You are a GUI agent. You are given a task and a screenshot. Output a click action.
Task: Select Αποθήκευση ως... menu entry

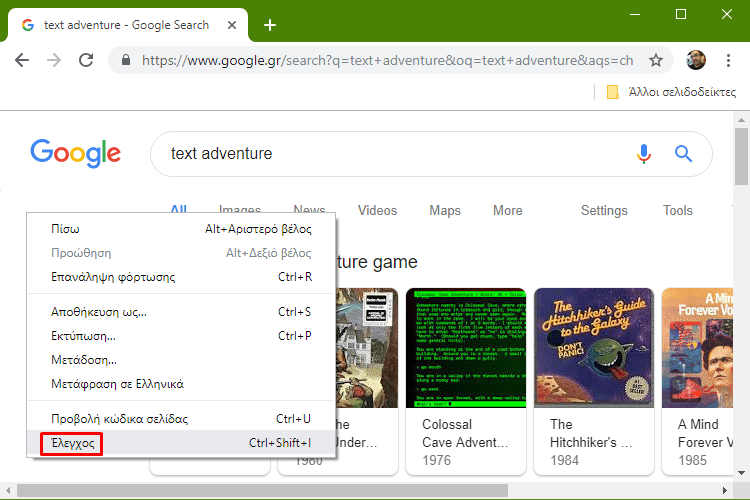point(181,312)
